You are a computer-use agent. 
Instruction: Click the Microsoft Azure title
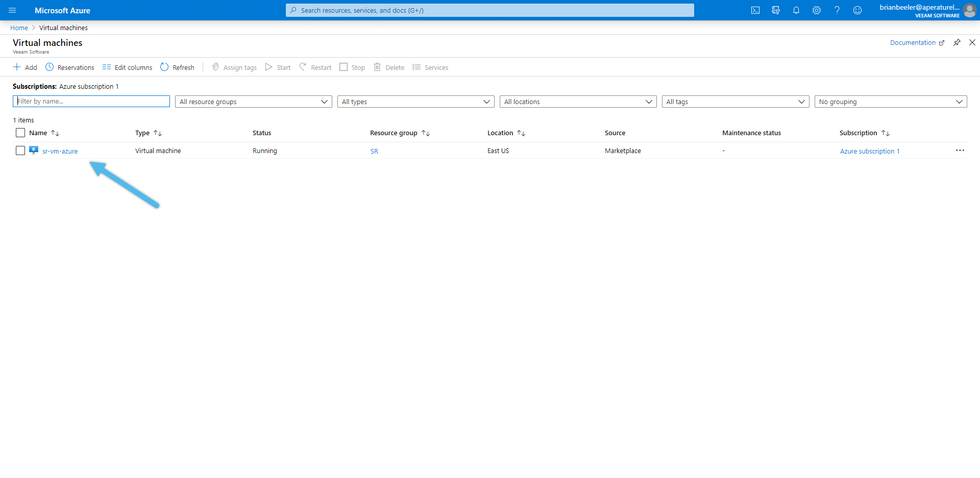62,10
